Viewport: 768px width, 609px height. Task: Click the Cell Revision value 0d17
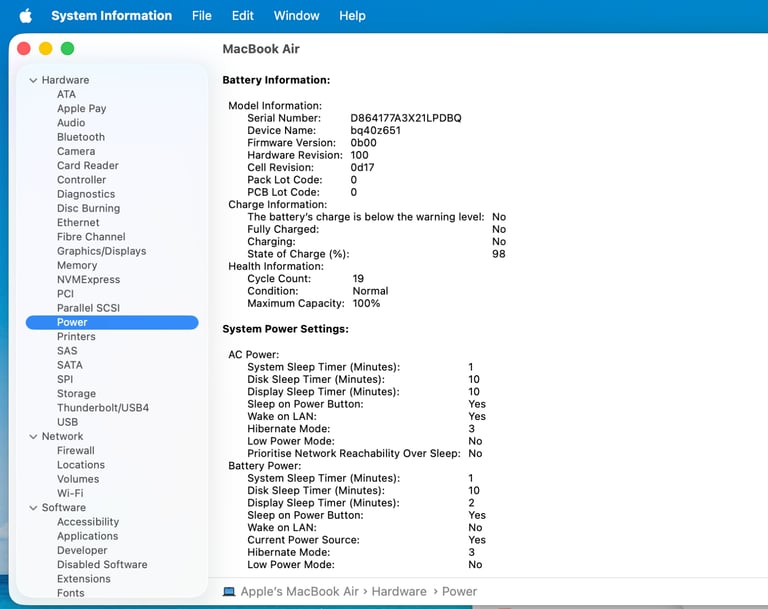[x=362, y=168]
